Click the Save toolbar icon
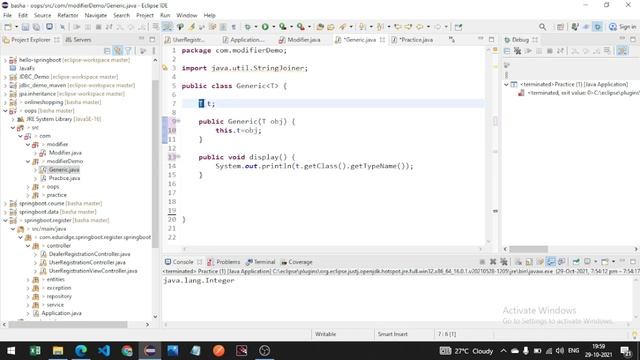 [x=25, y=27]
